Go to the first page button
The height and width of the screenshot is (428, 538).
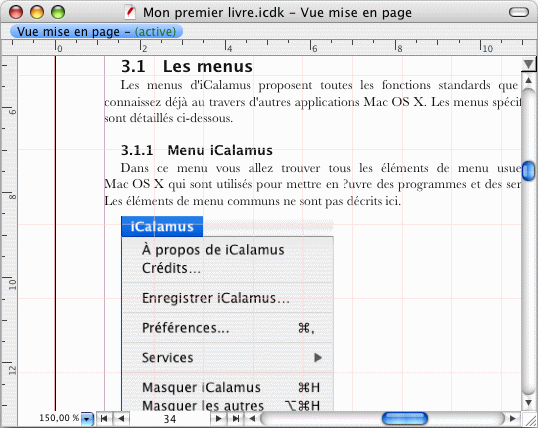(x=103, y=419)
